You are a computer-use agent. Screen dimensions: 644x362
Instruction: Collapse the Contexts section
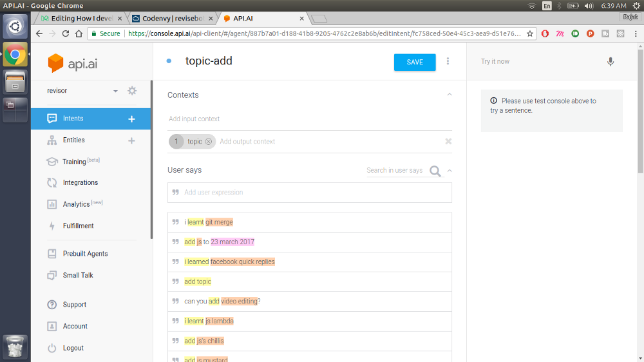click(x=450, y=95)
